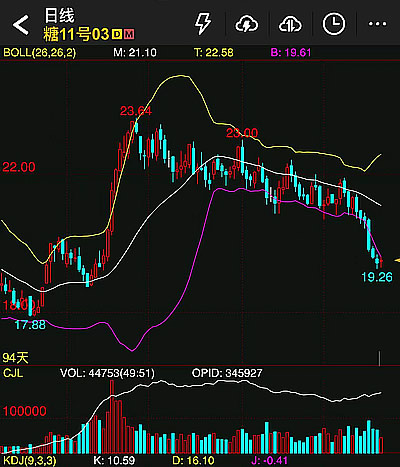Tap the lightning bolt quick-trade icon

[202, 24]
